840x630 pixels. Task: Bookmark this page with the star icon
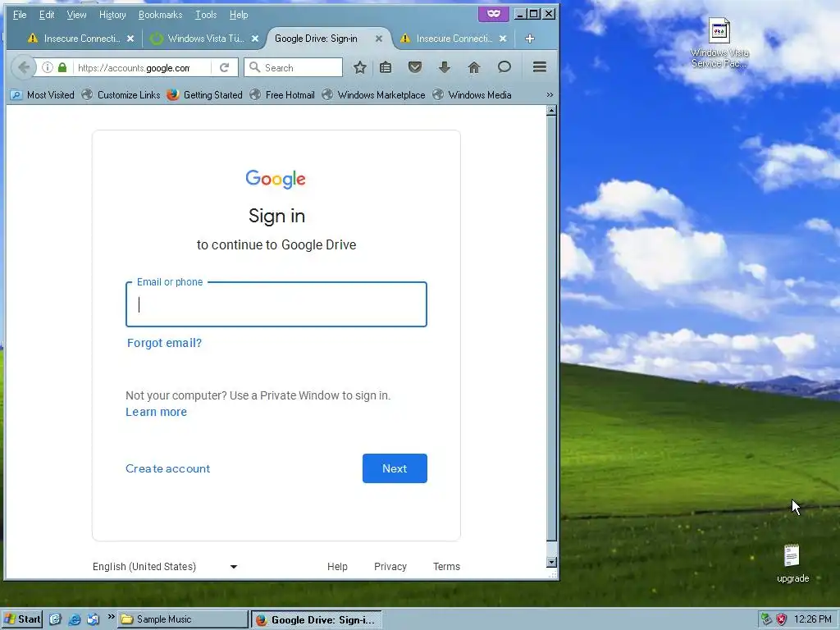(x=360, y=67)
